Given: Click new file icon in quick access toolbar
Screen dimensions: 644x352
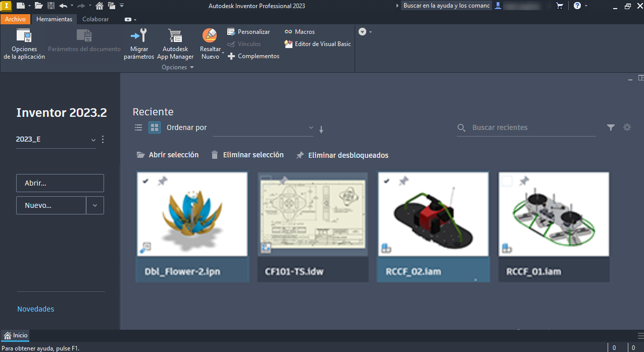Looking at the screenshot, I should [x=21, y=6].
